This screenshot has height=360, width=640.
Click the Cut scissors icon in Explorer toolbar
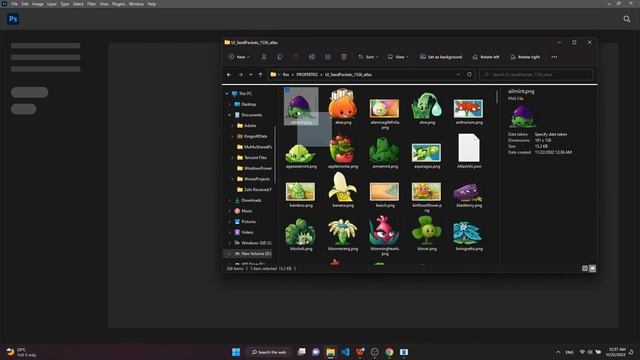264,57
